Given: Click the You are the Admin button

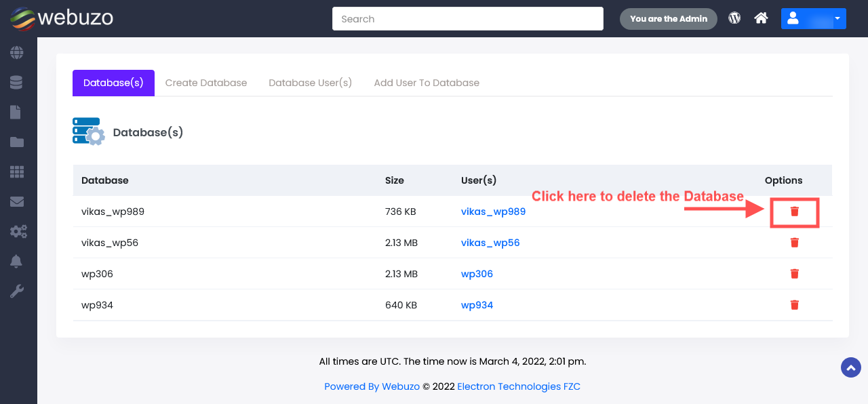Looking at the screenshot, I should click(669, 19).
